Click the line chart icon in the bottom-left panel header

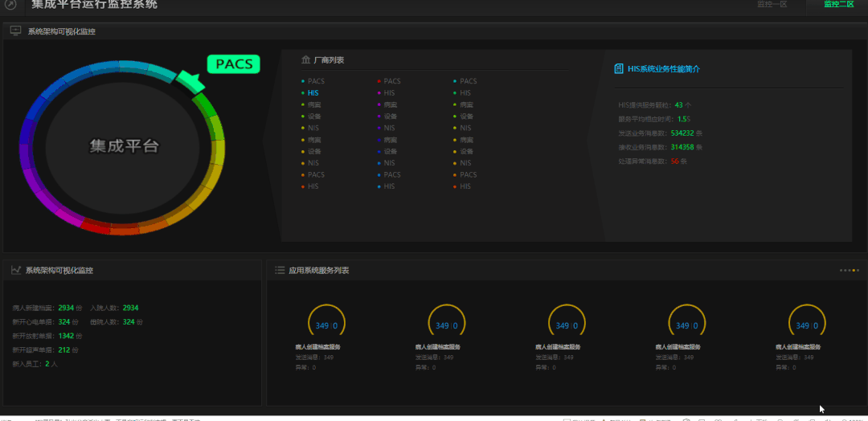coord(15,271)
